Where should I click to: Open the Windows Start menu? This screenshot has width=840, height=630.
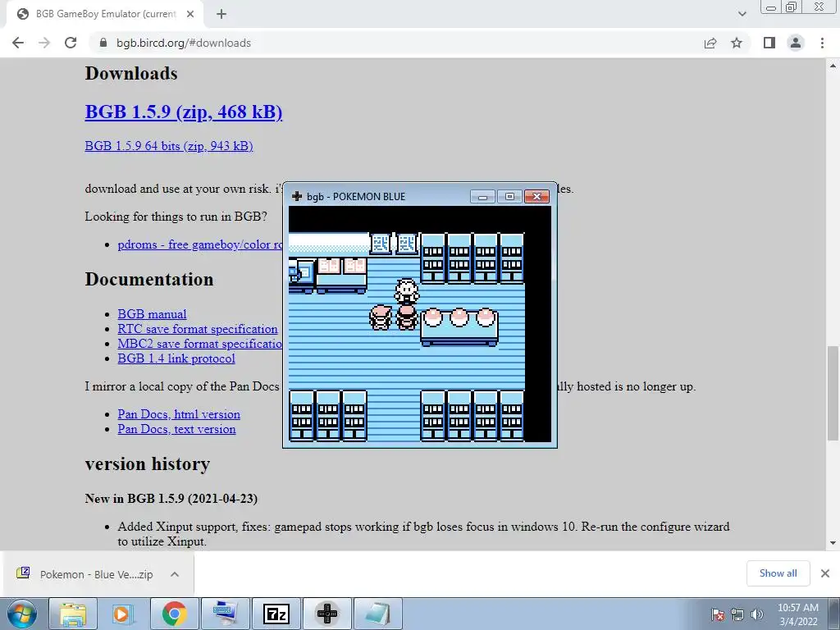[x=22, y=614]
